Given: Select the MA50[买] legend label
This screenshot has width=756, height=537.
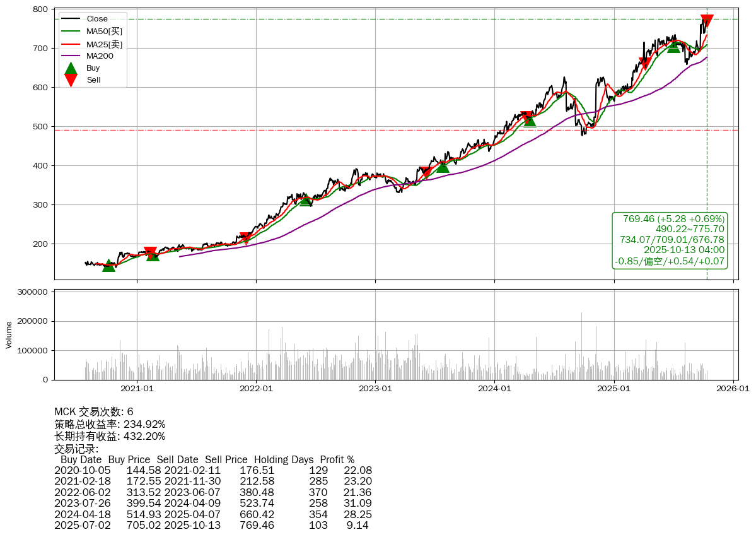Looking at the screenshot, I should click(x=104, y=31).
